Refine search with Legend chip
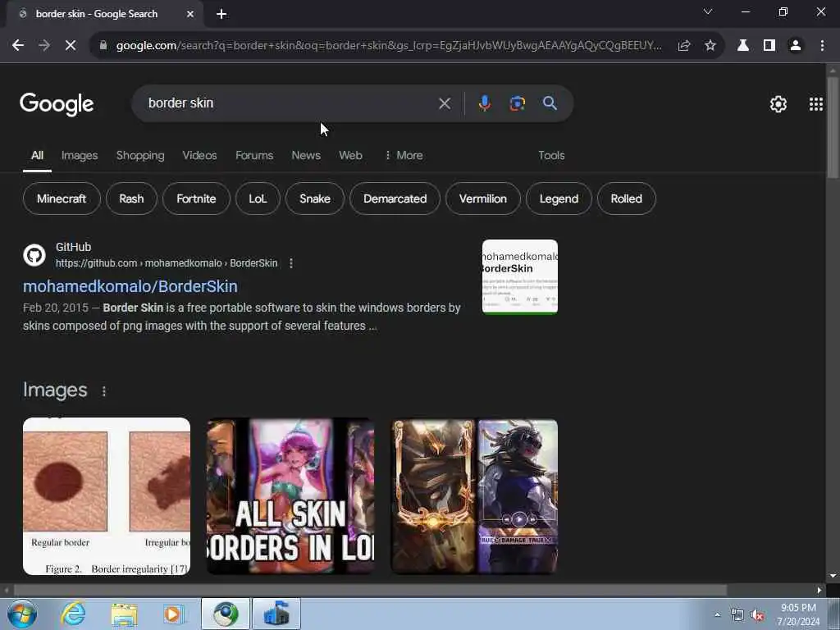Viewport: 840px width, 630px height. click(559, 199)
